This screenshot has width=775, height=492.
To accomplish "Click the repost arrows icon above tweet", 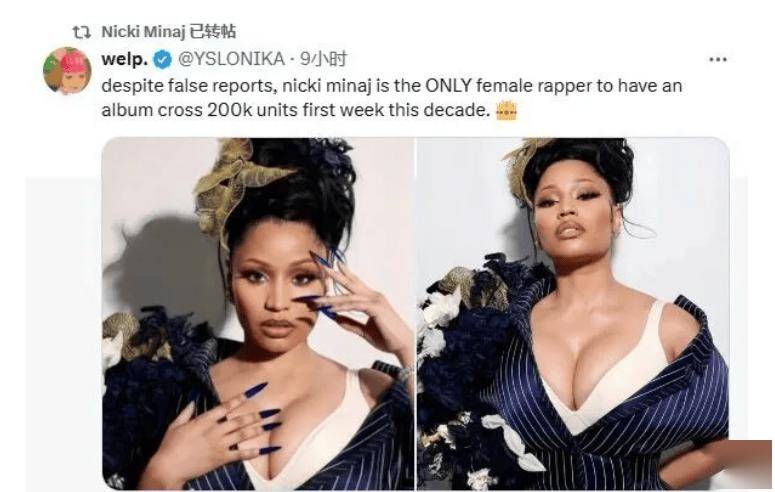I will click(81, 32).
